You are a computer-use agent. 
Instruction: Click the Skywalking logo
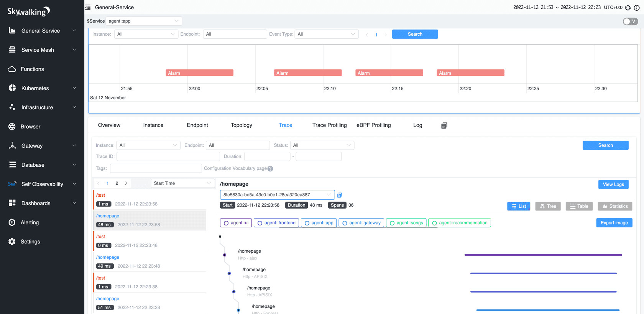point(29,12)
